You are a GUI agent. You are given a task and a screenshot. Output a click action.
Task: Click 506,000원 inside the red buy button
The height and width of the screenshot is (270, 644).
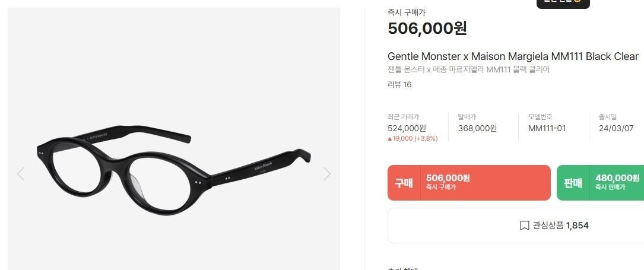(448, 178)
